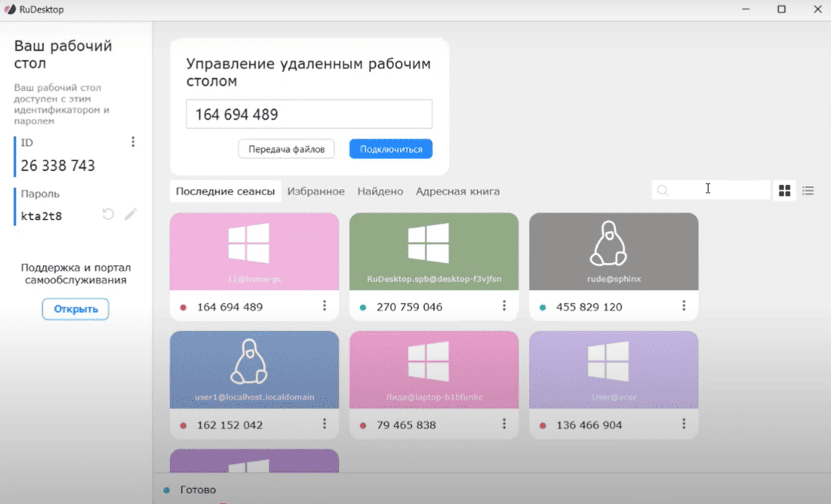Click the Подключиться button

391,149
